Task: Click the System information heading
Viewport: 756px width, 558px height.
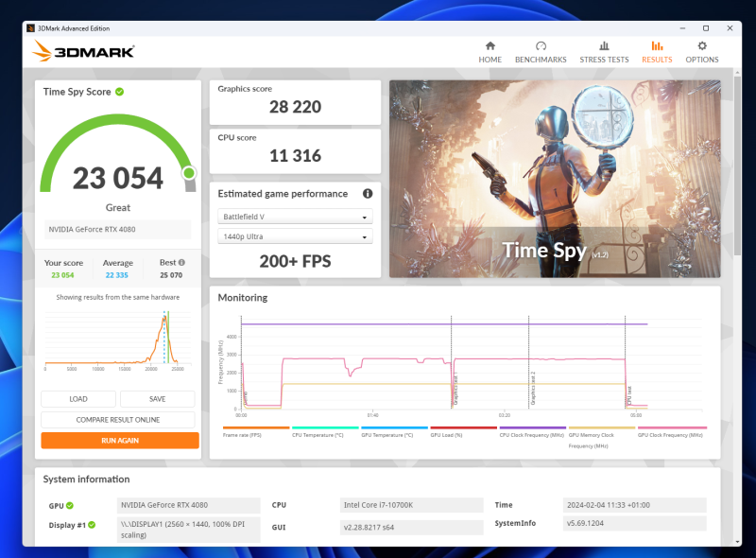Action: tap(86, 480)
